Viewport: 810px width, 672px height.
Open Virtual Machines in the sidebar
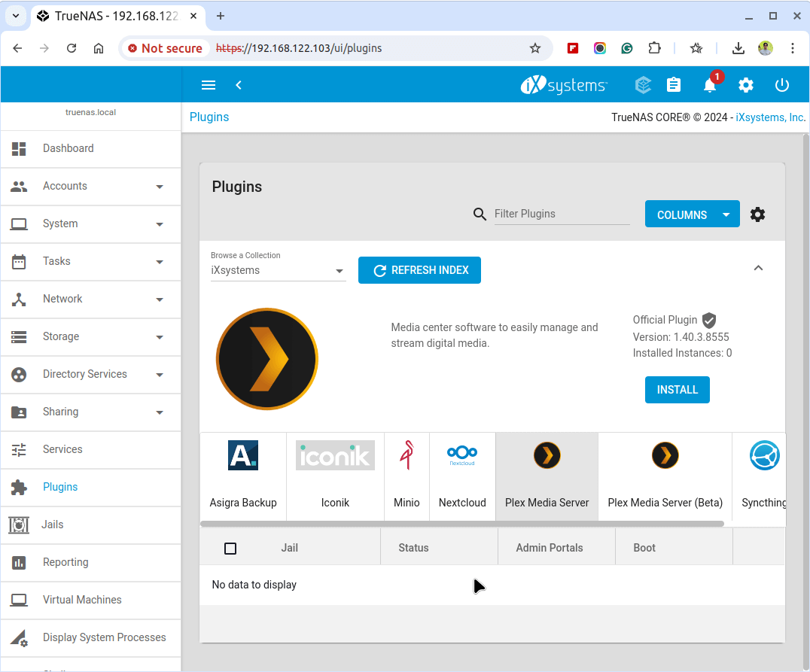pyautogui.click(x=91, y=601)
